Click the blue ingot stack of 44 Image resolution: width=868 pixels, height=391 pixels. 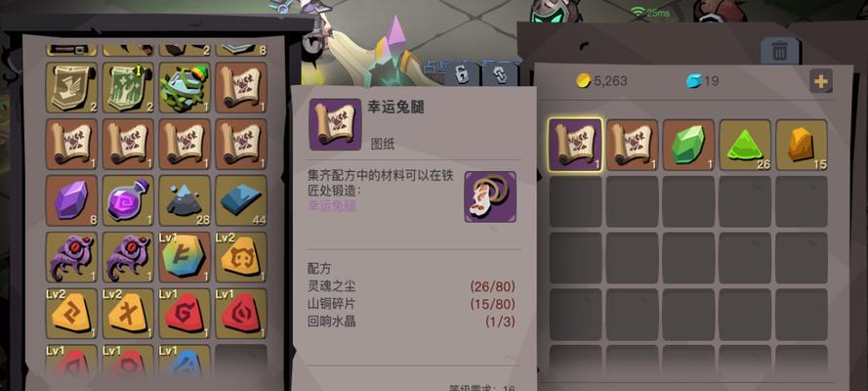pos(241,200)
